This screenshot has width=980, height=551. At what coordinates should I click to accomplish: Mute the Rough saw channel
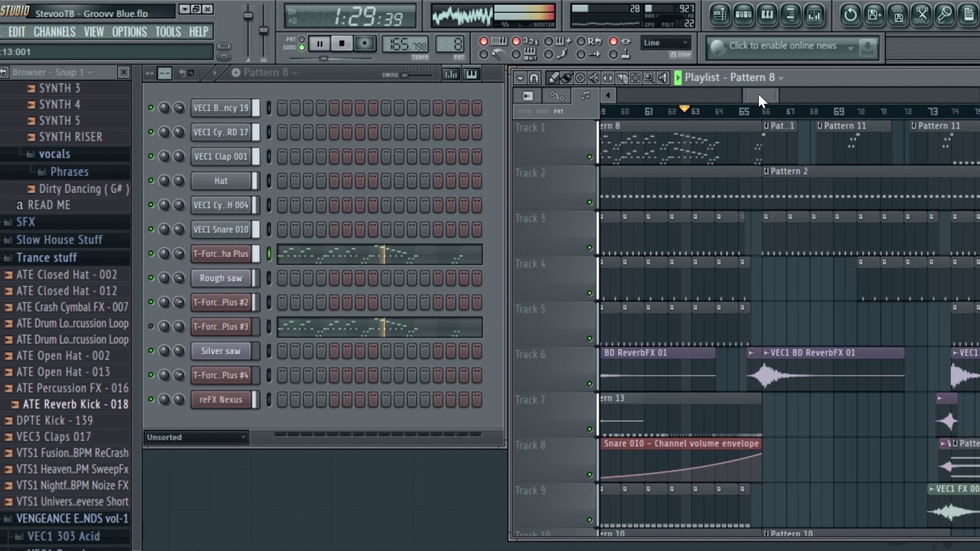click(151, 278)
